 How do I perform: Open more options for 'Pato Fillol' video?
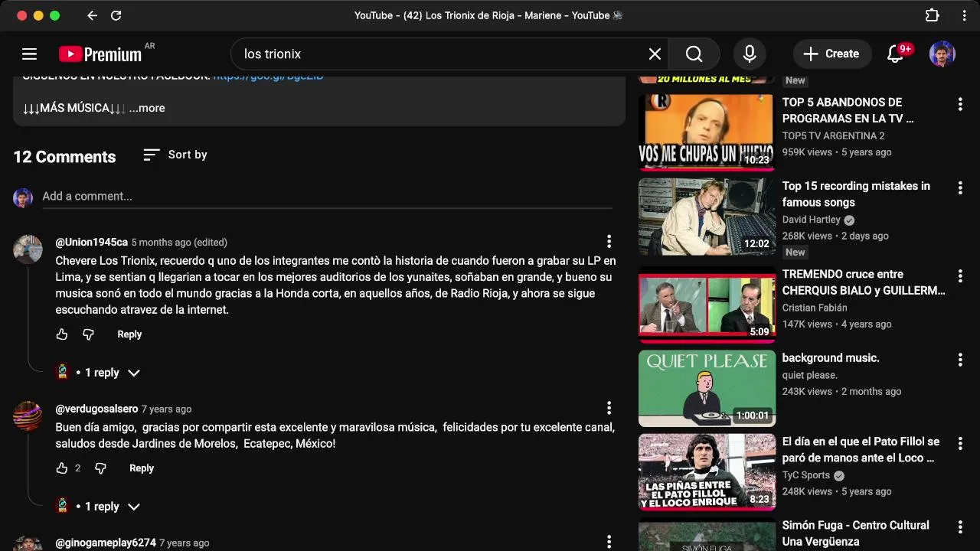click(960, 443)
